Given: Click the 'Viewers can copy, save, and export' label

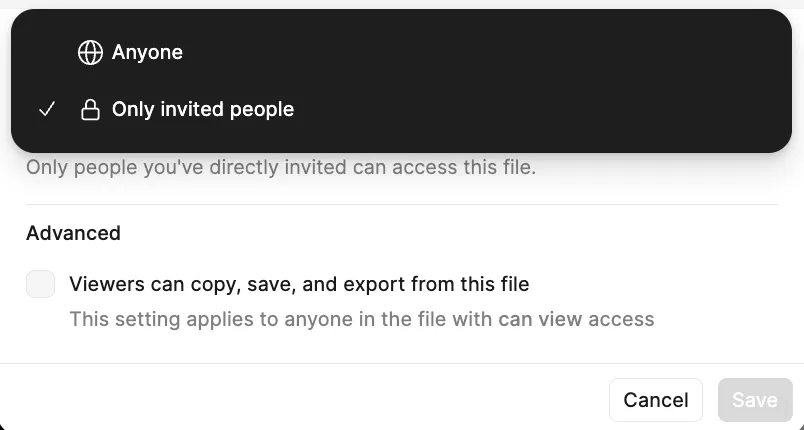Looking at the screenshot, I should tap(298, 284).
